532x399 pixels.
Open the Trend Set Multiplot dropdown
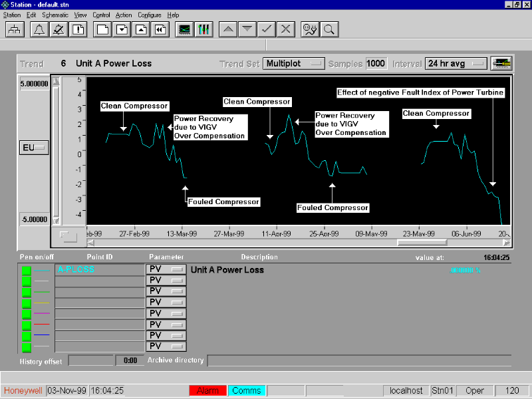294,64
